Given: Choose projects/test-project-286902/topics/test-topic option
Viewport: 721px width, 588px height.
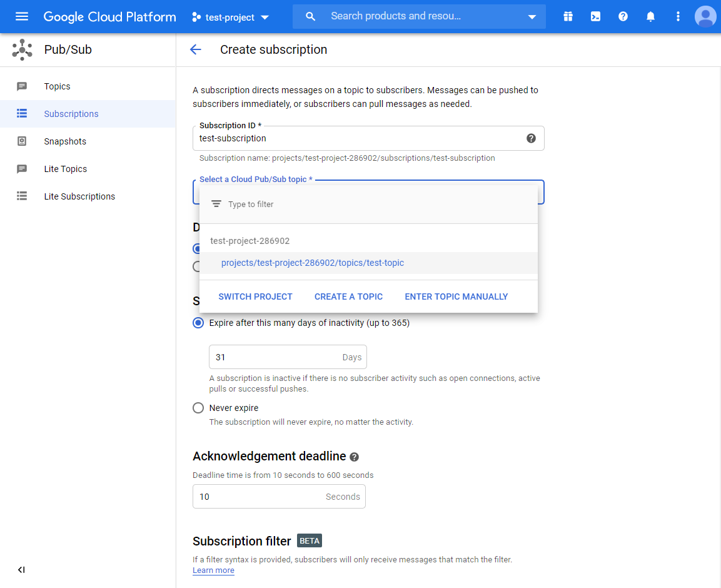Looking at the screenshot, I should coord(368,263).
